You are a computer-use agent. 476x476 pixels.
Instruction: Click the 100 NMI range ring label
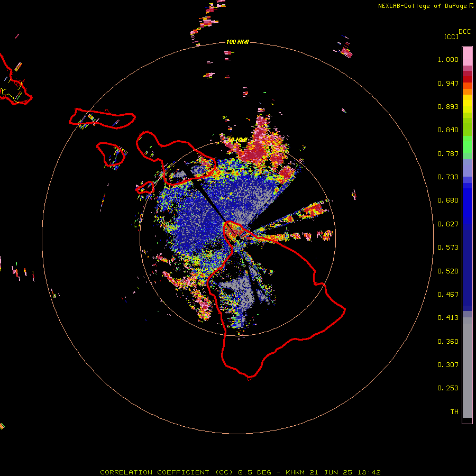(237, 42)
